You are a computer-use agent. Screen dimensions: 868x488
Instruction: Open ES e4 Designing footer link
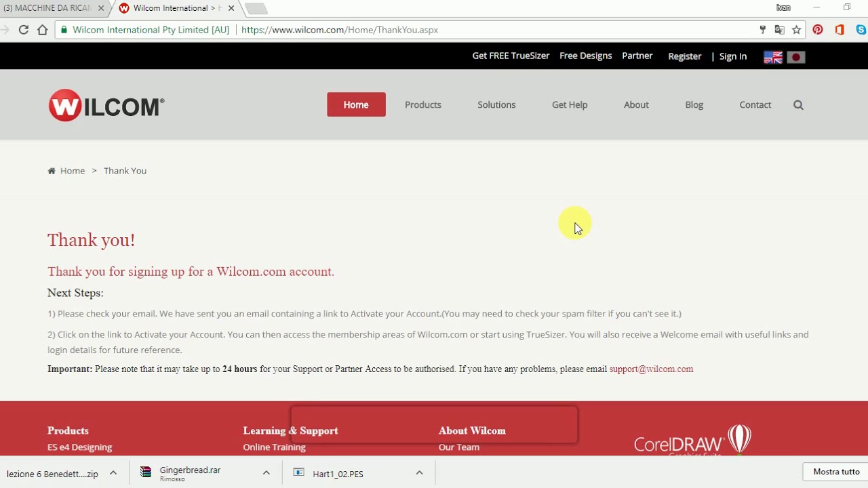80,447
